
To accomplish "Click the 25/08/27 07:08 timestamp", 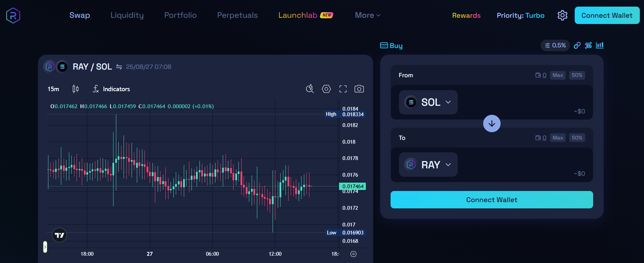I will tap(149, 67).
